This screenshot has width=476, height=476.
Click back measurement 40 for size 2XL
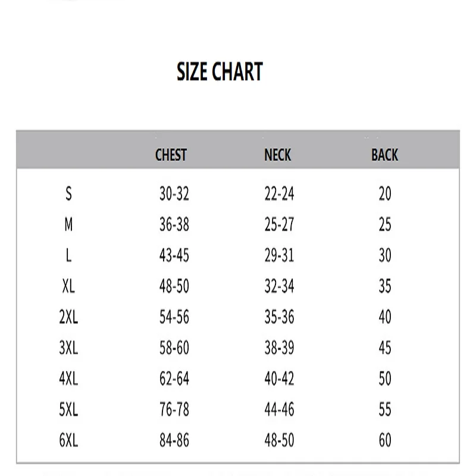[385, 317]
